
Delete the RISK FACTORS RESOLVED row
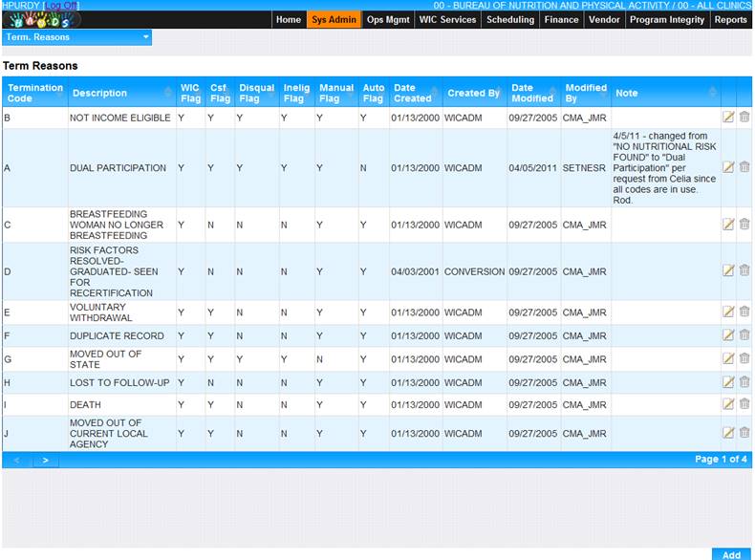coord(744,270)
